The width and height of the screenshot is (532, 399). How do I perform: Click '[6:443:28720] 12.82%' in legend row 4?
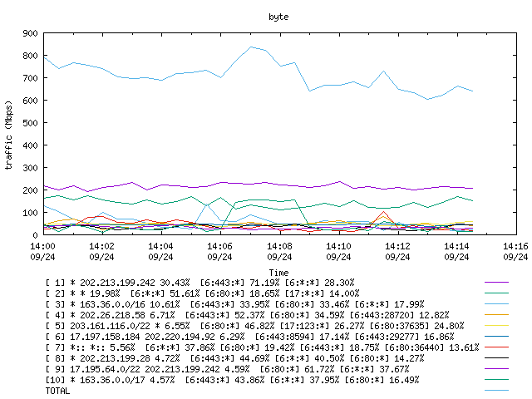click(x=400, y=315)
